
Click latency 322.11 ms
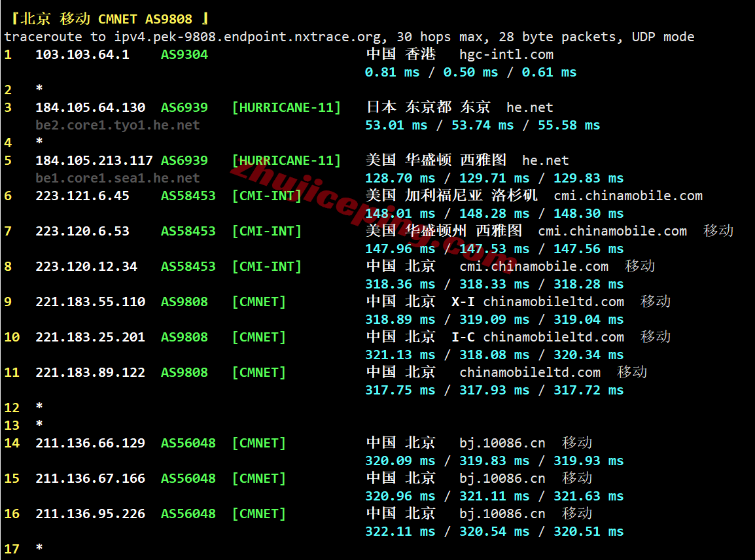(x=400, y=532)
